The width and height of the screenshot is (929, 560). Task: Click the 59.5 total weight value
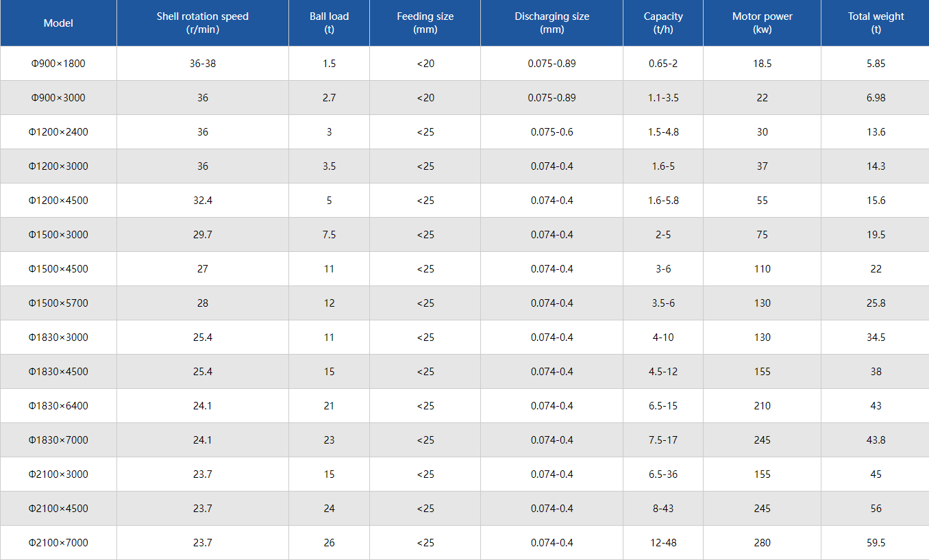click(876, 543)
